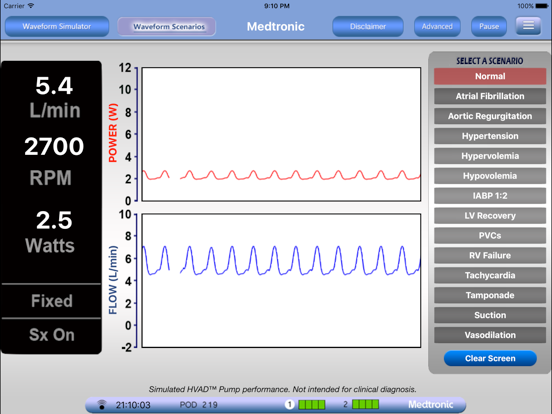Select the PVCs scenario
This screenshot has width=552, height=414.
pyautogui.click(x=490, y=236)
